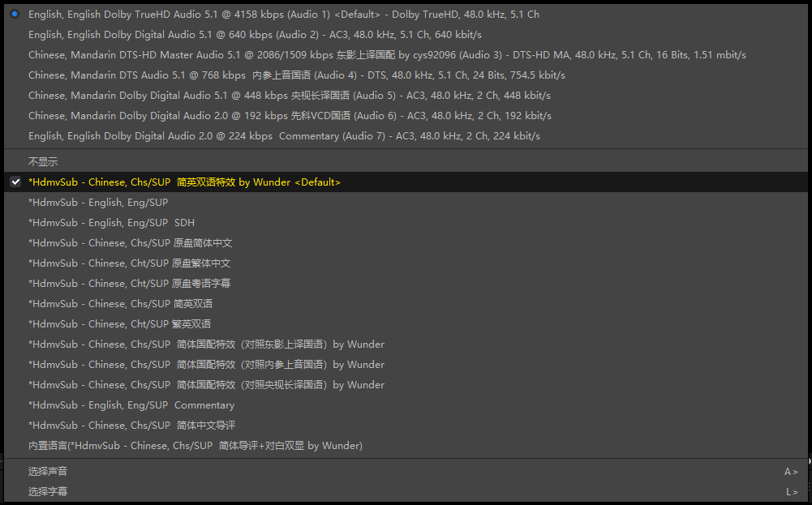Select 原盘繁体中文 subtitle track
Viewport: 812px width, 505px height.
(x=130, y=263)
